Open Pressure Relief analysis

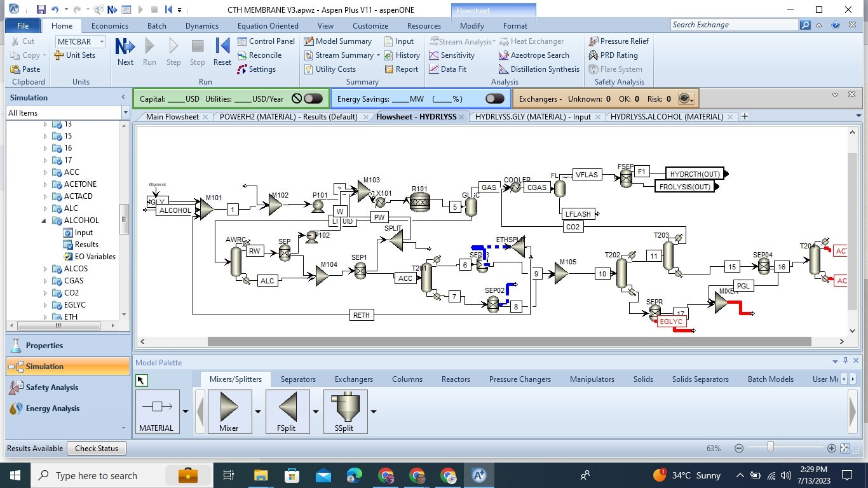[619, 41]
